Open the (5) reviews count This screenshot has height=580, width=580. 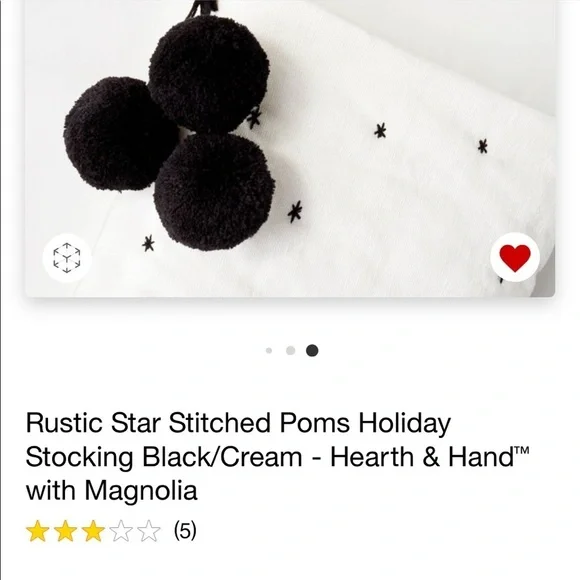pos(185,530)
